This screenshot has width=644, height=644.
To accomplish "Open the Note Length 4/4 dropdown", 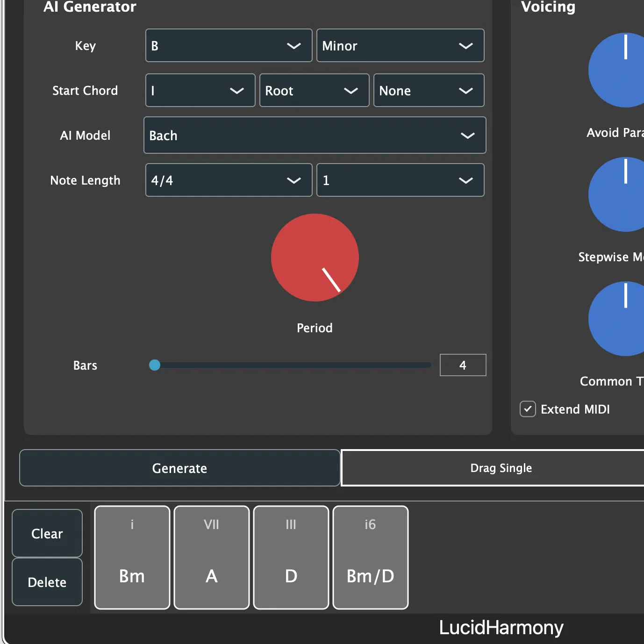I will click(x=229, y=180).
